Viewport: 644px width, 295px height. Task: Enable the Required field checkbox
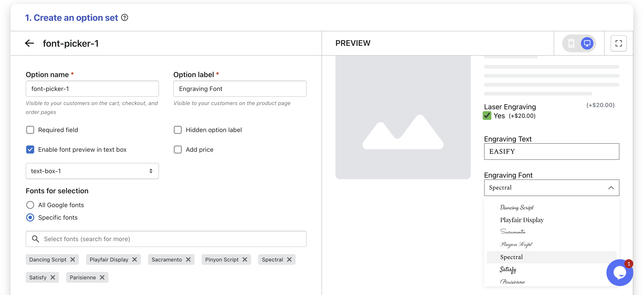coord(30,130)
